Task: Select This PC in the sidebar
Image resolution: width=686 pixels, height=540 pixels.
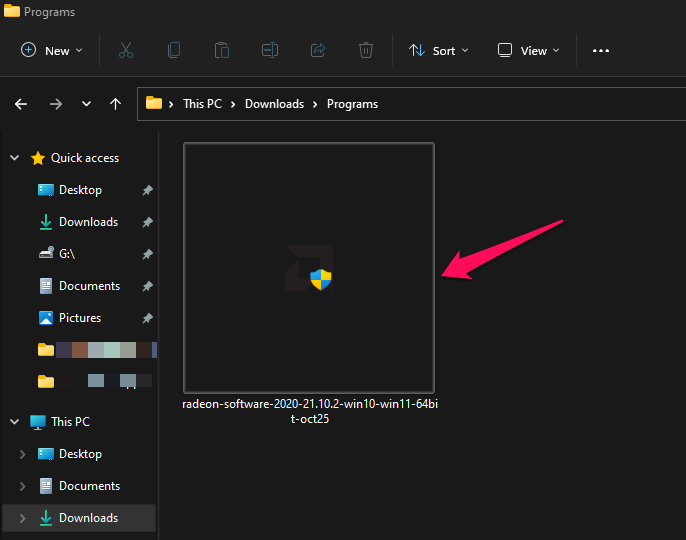Action: (x=70, y=422)
